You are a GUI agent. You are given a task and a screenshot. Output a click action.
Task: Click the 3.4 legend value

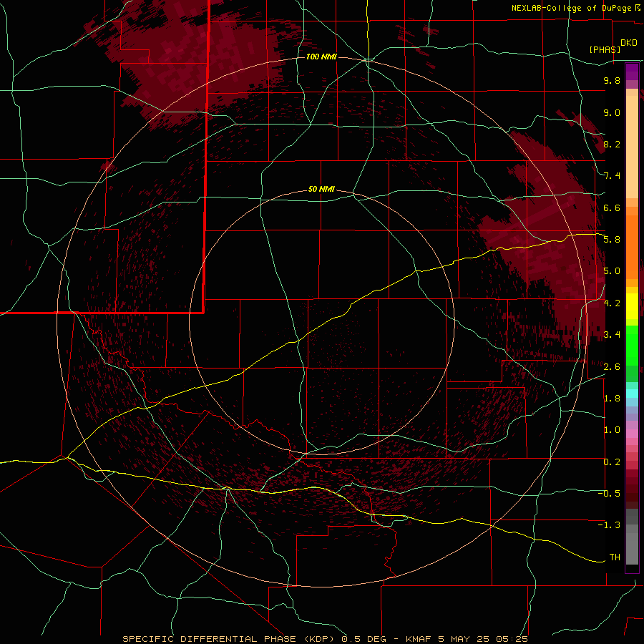point(612,334)
